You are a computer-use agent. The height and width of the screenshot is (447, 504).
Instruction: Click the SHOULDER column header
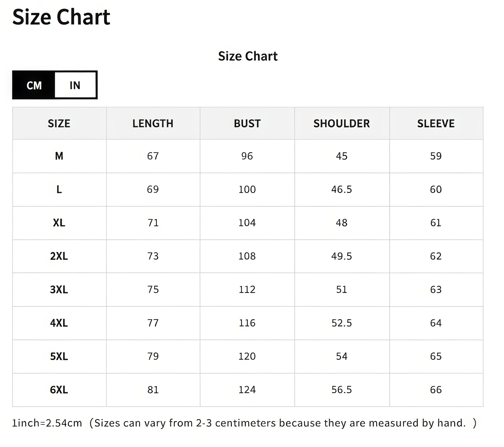coord(341,124)
